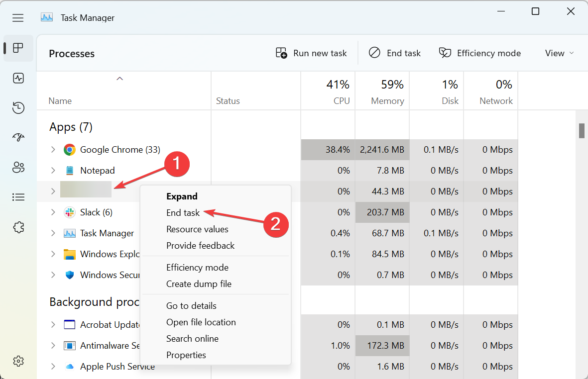
Task: Expand the Slack process group
Action: (53, 212)
